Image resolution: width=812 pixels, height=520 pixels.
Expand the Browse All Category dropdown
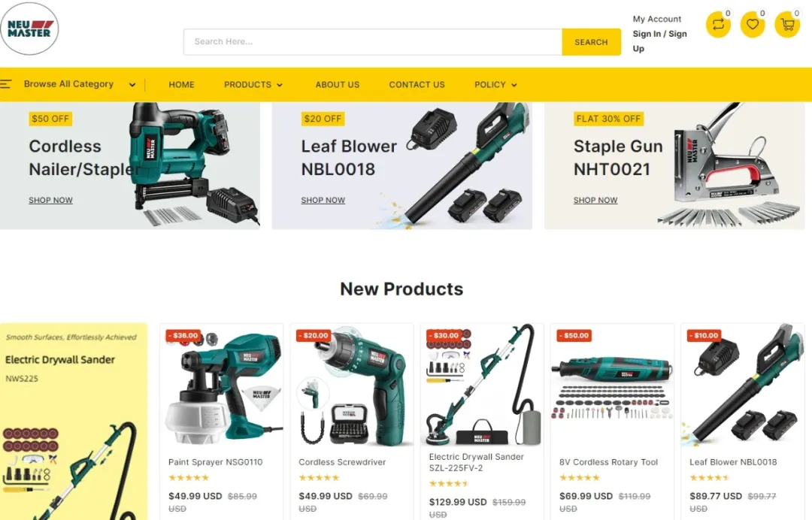tap(132, 85)
